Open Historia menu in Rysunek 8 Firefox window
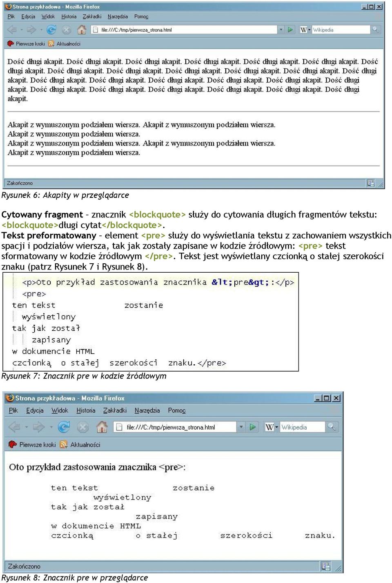 point(86,410)
